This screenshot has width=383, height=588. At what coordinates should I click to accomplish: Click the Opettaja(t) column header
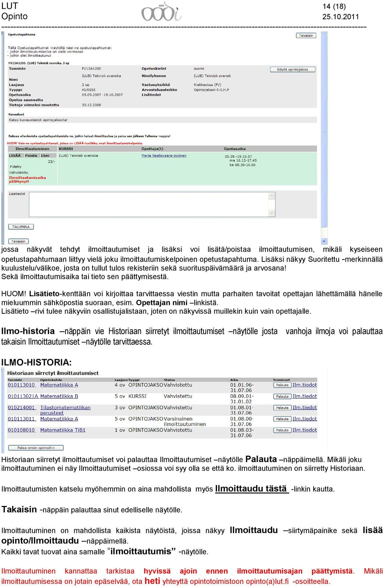tap(152, 149)
